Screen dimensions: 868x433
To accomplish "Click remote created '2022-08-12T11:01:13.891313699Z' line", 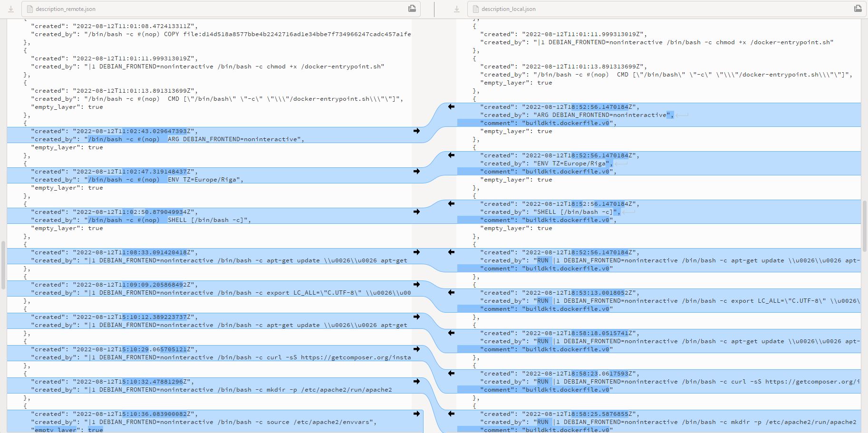I will coord(114,91).
